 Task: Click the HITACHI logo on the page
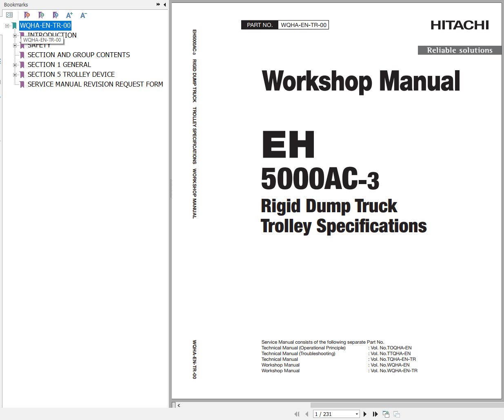[x=460, y=25]
